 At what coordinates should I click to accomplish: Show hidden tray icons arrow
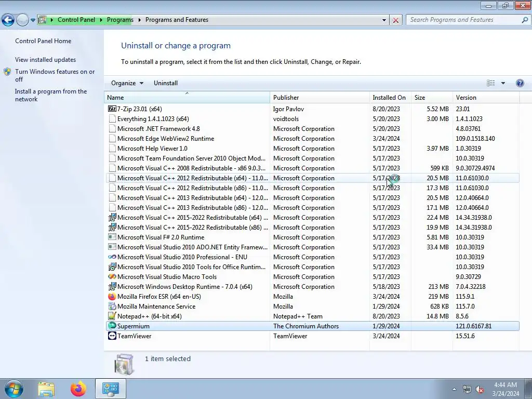click(x=454, y=390)
